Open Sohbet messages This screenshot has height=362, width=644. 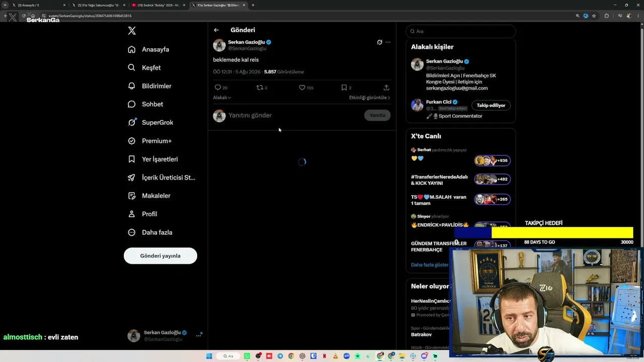145,104
